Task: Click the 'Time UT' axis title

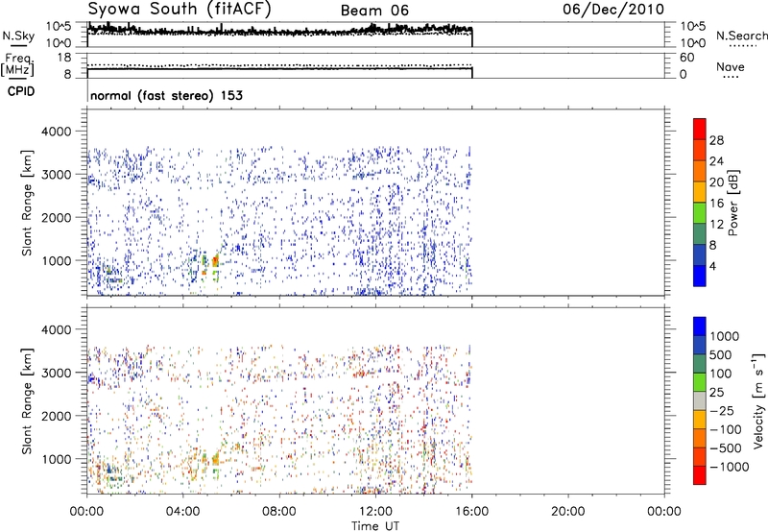Action: tap(375, 526)
